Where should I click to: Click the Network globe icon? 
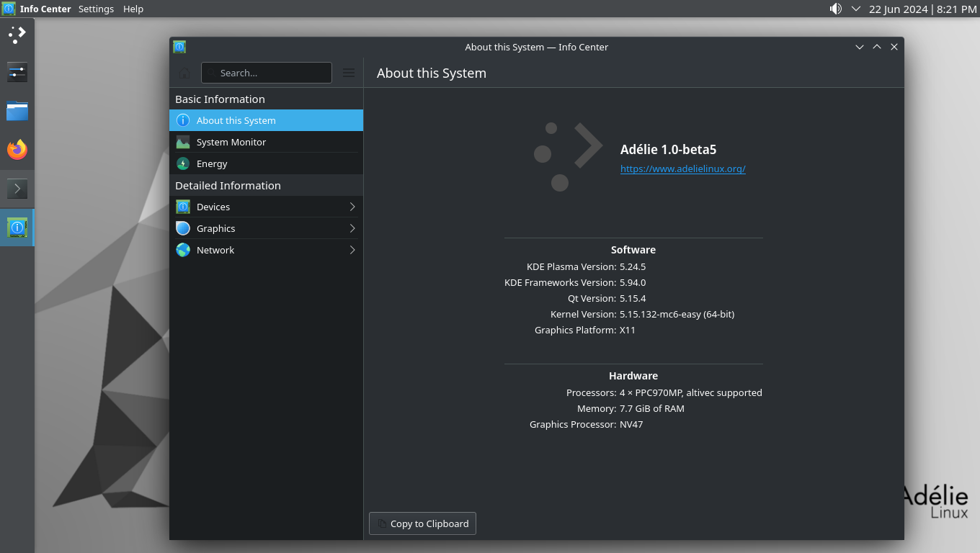pos(183,250)
